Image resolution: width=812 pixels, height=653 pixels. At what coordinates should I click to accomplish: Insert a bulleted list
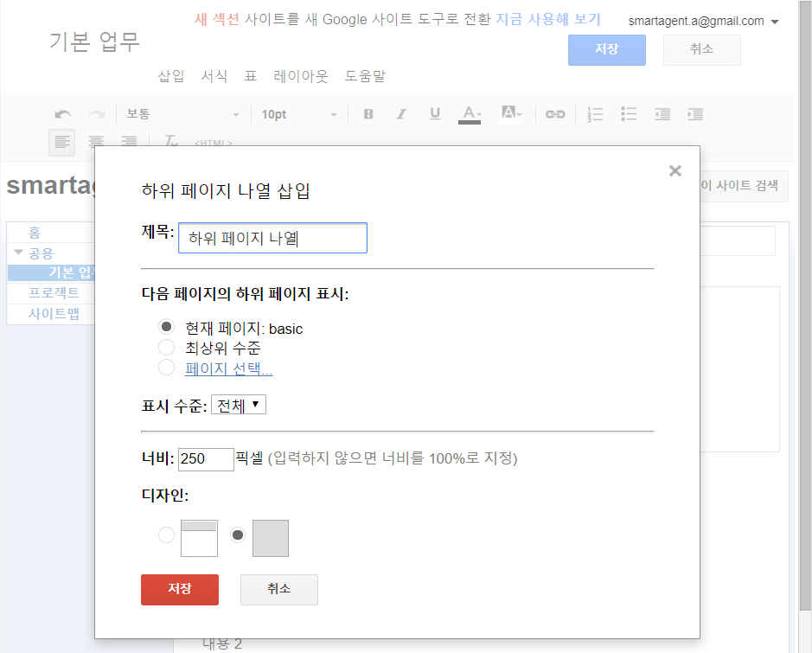[x=629, y=114]
